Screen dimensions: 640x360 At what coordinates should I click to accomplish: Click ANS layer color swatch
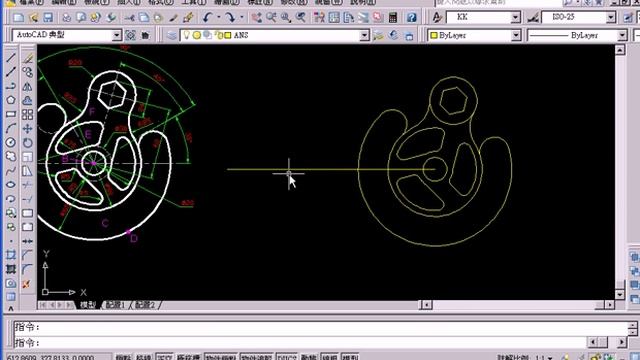click(228, 36)
